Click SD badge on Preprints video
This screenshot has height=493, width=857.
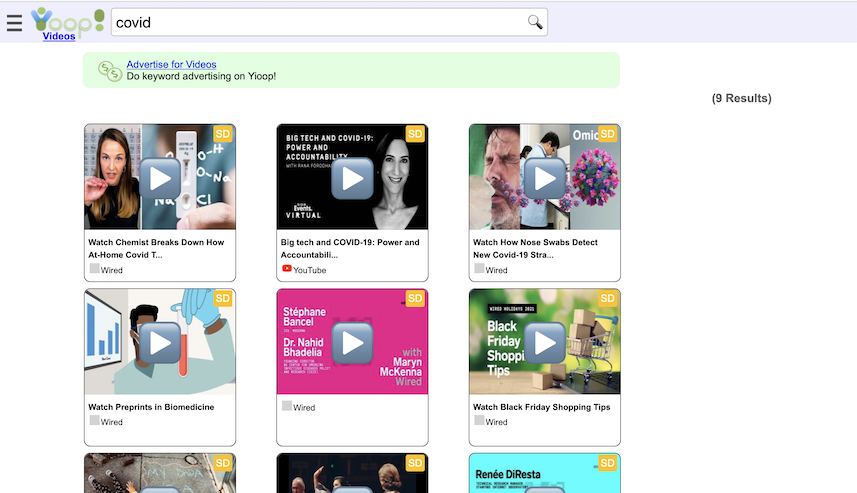pos(222,298)
